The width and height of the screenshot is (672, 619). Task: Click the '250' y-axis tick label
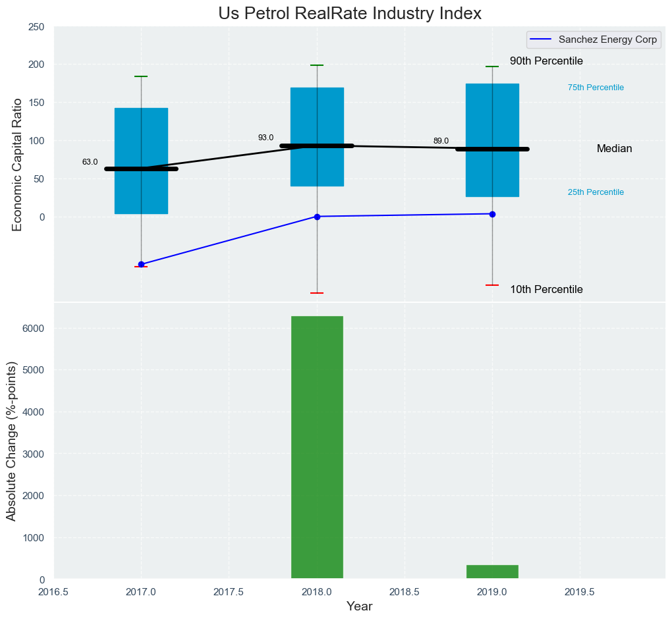36,26
